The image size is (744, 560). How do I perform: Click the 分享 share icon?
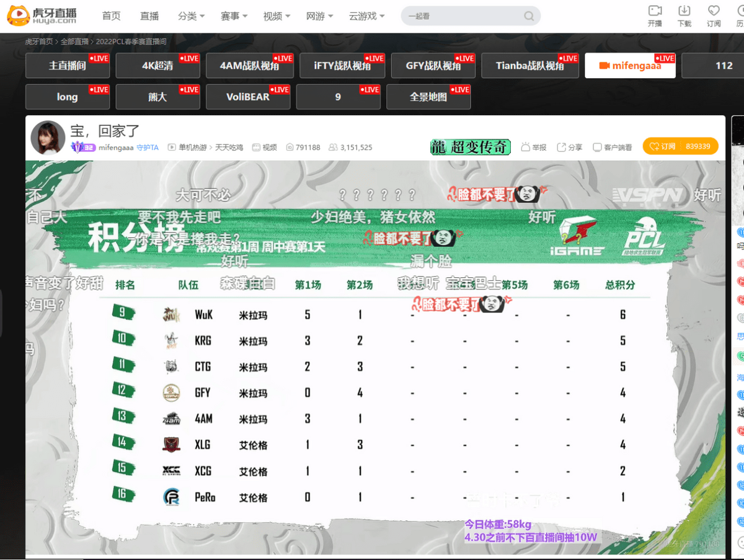click(570, 147)
